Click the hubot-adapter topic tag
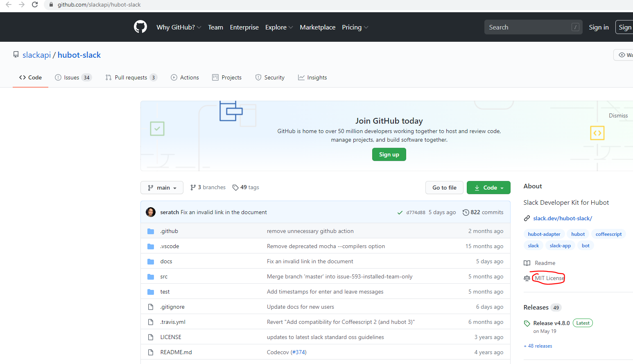 click(544, 234)
